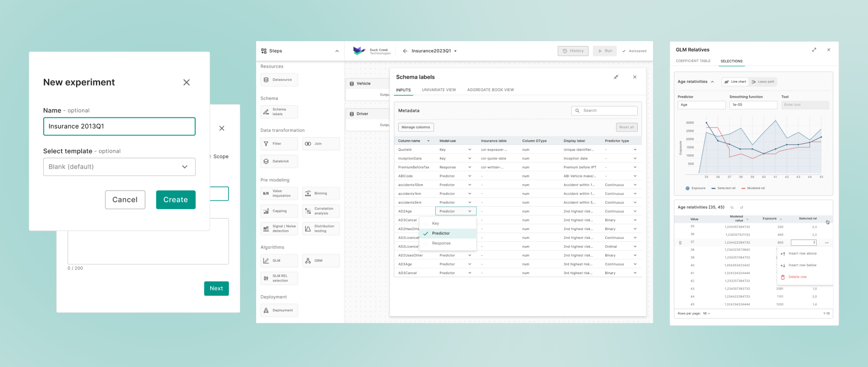Cancel the new experiment

pyautogui.click(x=125, y=200)
